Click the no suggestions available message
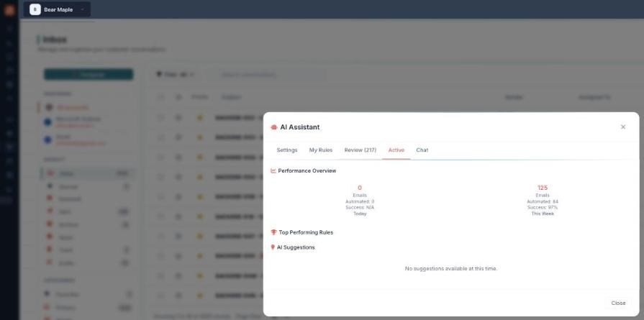Screen dimensions: 644x320 pyautogui.click(x=451, y=269)
